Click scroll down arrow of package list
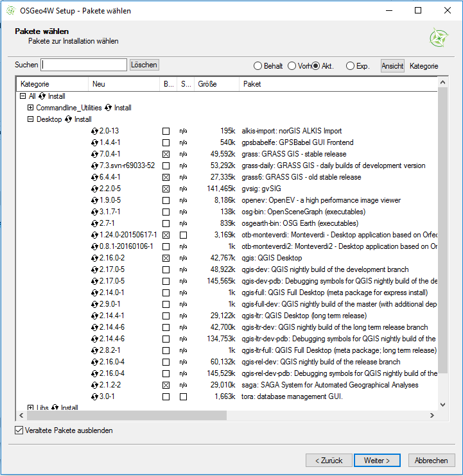 pos(443,405)
